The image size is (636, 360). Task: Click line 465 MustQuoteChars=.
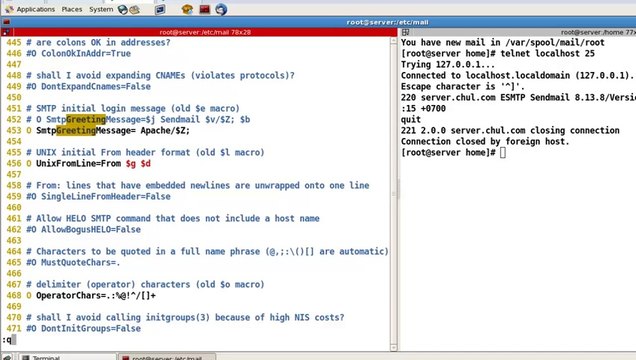pyautogui.click(x=73, y=263)
